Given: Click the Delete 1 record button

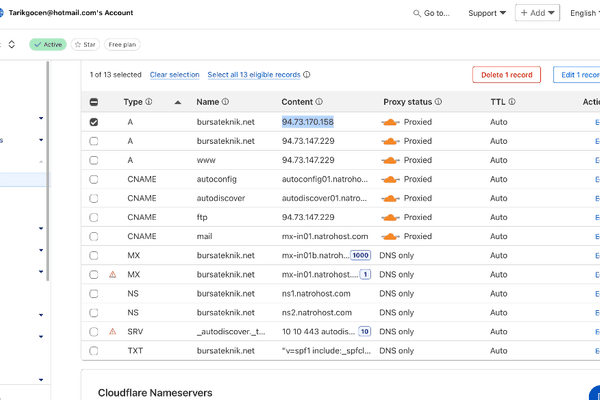Looking at the screenshot, I should tap(507, 75).
